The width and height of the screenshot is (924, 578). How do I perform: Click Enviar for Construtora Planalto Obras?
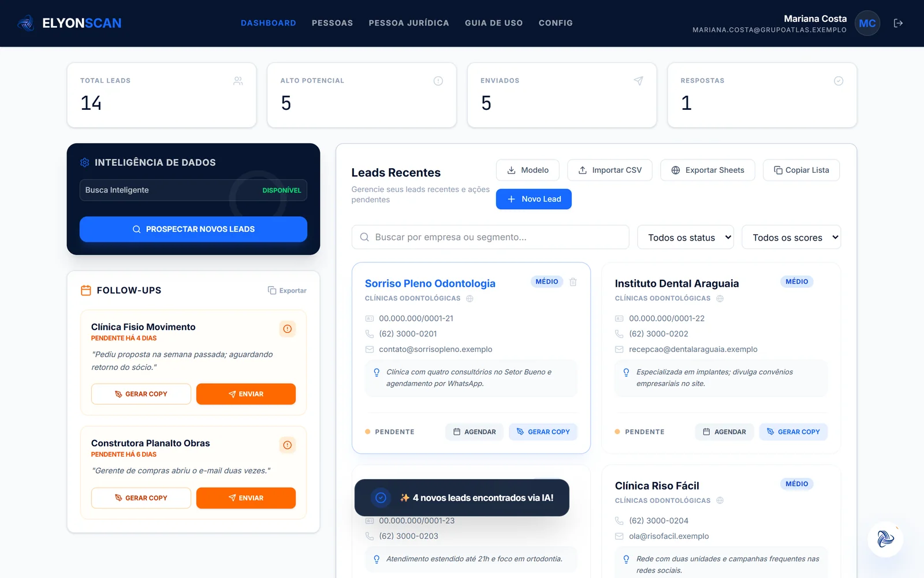click(x=246, y=498)
